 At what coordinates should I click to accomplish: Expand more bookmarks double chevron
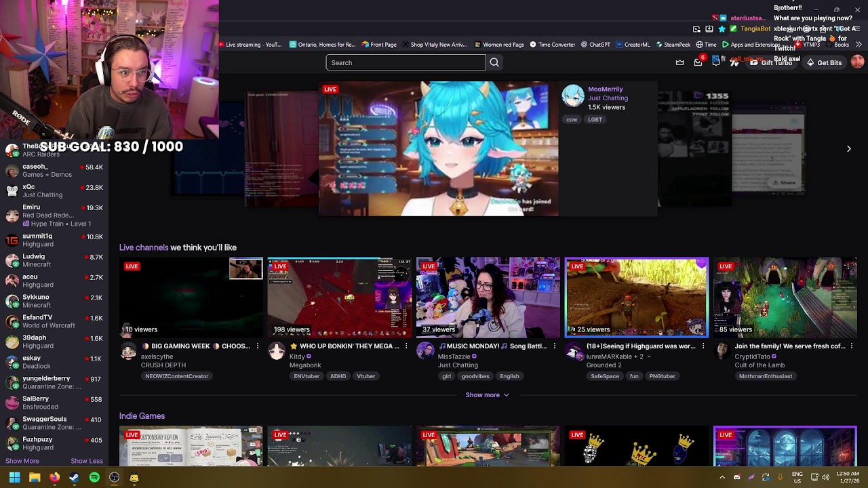click(x=859, y=45)
